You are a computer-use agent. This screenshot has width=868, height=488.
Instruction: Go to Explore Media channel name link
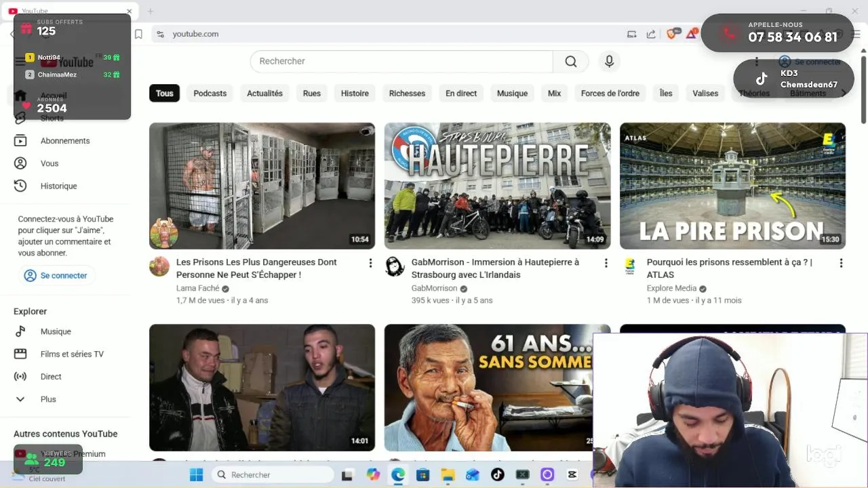(x=671, y=288)
